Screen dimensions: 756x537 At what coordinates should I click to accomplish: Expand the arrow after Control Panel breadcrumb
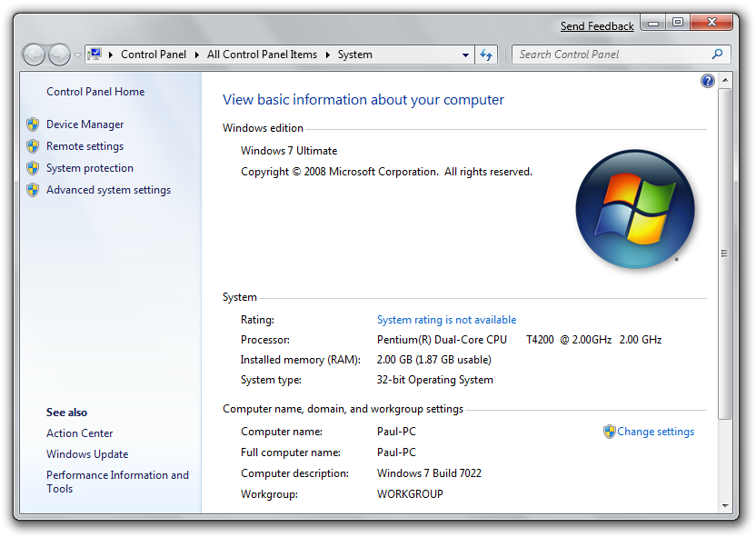pyautogui.click(x=196, y=55)
